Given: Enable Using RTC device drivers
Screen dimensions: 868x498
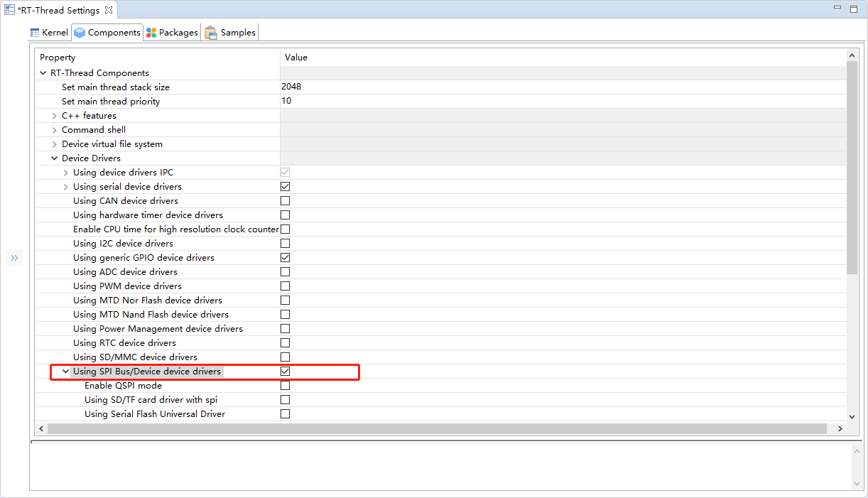Looking at the screenshot, I should point(285,343).
